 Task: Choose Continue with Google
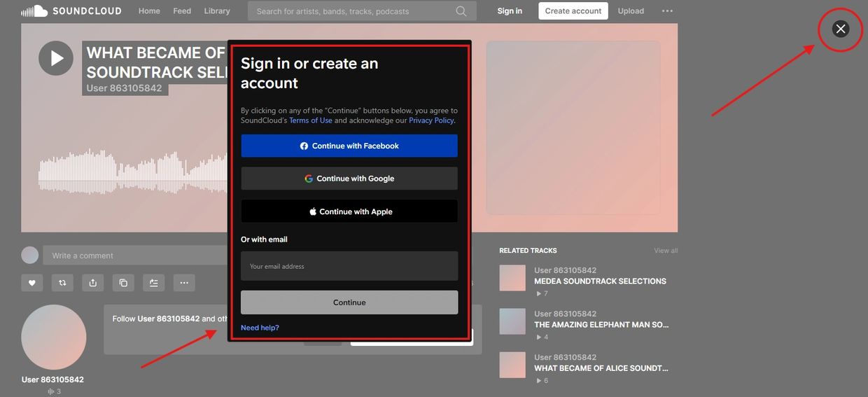(349, 179)
